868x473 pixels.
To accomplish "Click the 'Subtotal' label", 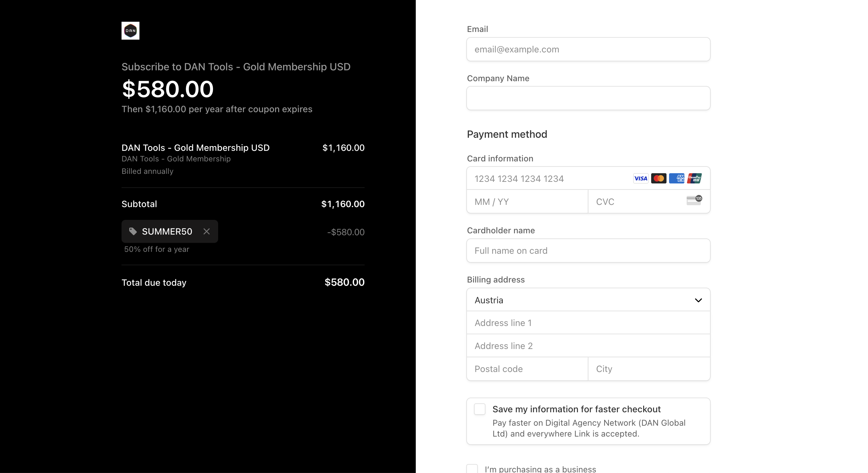I will [x=139, y=204].
